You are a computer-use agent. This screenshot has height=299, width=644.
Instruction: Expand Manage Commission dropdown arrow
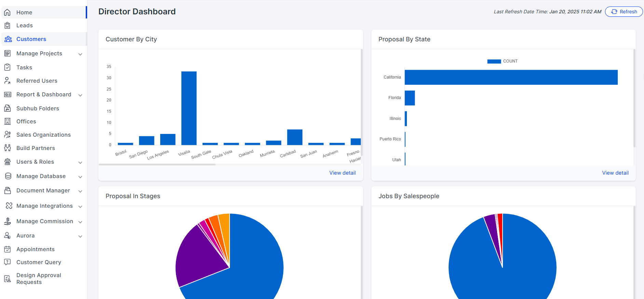click(x=80, y=222)
